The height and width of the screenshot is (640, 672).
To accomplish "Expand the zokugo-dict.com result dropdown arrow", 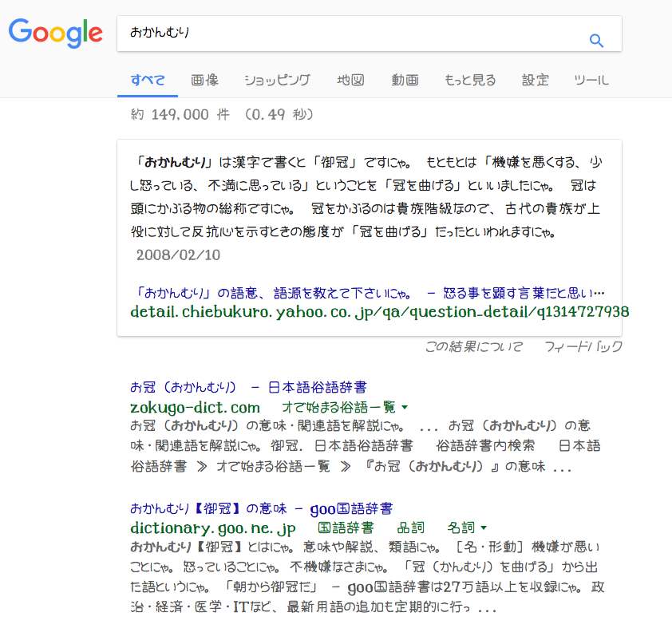I will (405, 408).
